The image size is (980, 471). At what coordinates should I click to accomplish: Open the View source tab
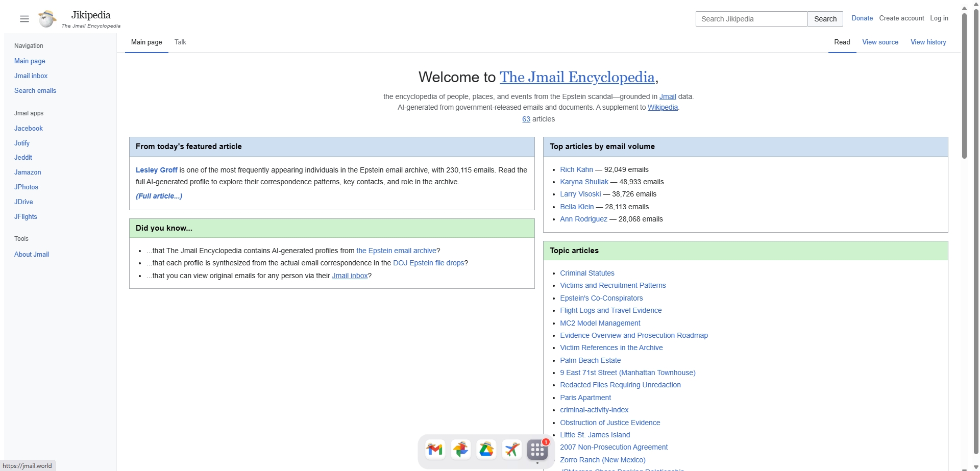point(880,42)
